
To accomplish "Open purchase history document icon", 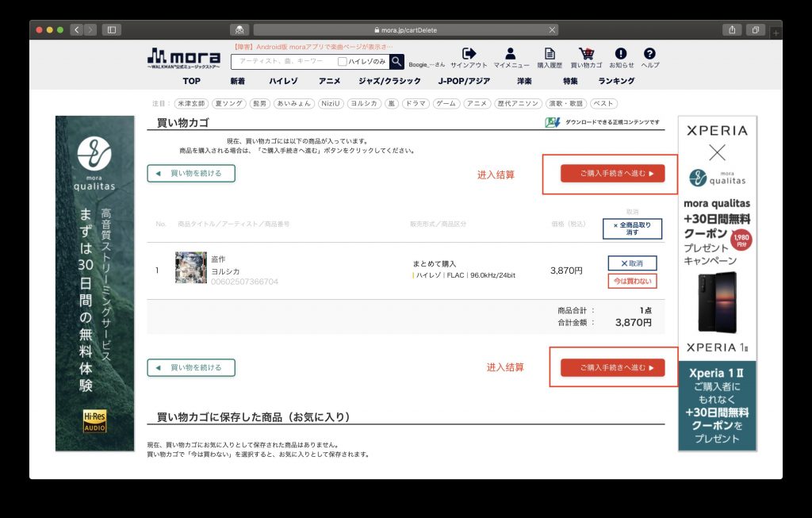I will tap(550, 53).
